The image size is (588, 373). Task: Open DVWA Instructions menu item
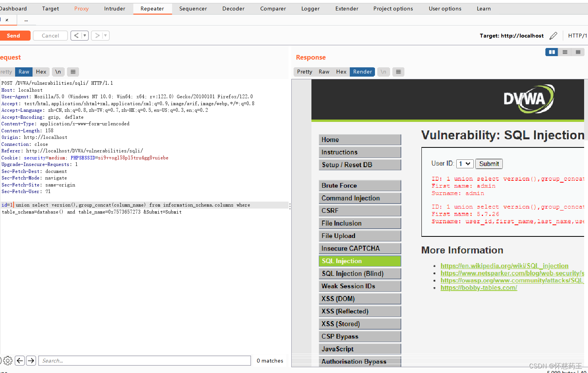(x=360, y=152)
